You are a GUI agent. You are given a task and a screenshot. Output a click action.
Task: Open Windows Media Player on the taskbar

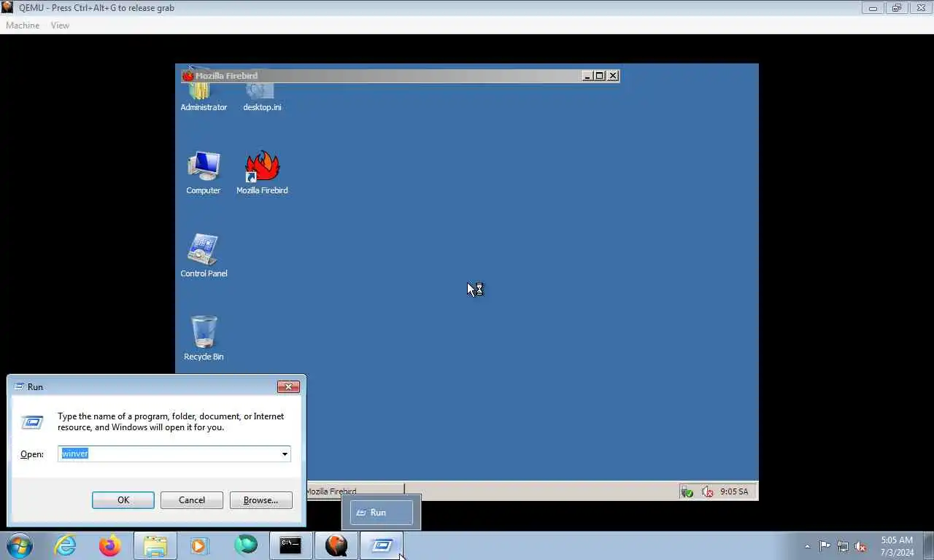[199, 545]
